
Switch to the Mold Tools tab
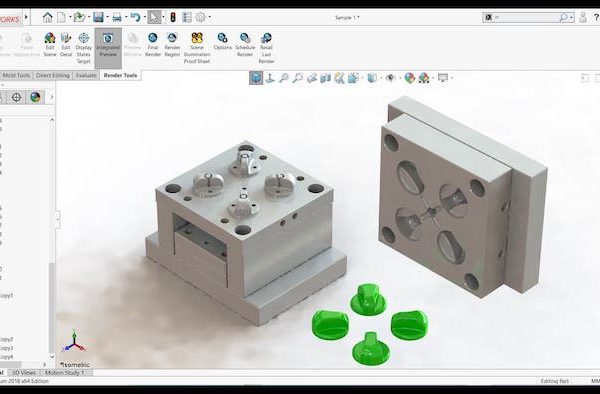[x=16, y=75]
